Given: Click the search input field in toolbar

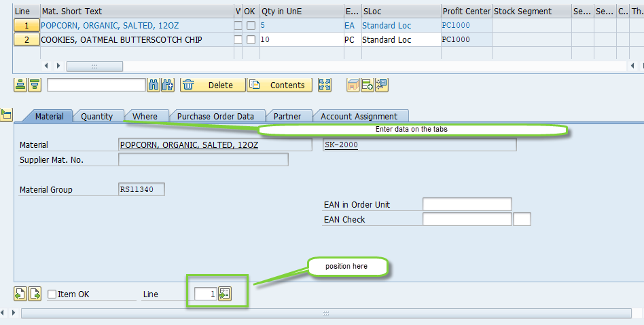Looking at the screenshot, I should tap(96, 85).
